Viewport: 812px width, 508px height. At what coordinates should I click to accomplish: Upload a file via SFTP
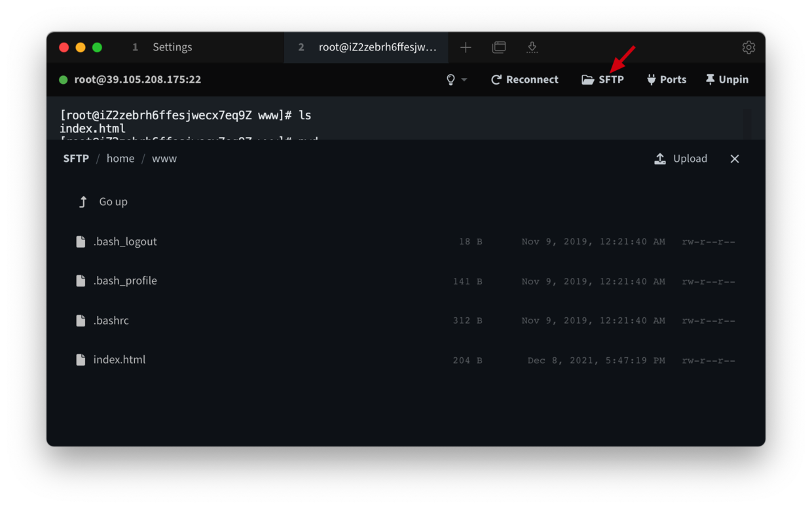[681, 159]
